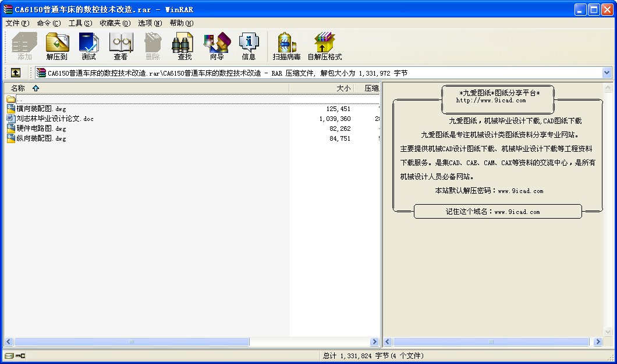
Task: Click the Delete (删除) toolbar icon
Action: tap(153, 46)
